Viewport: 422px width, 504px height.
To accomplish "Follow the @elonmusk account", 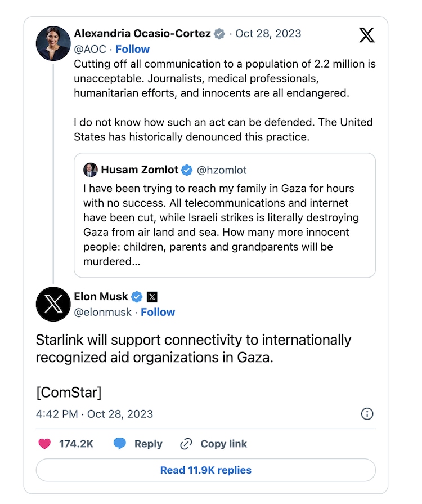I will 158,312.
